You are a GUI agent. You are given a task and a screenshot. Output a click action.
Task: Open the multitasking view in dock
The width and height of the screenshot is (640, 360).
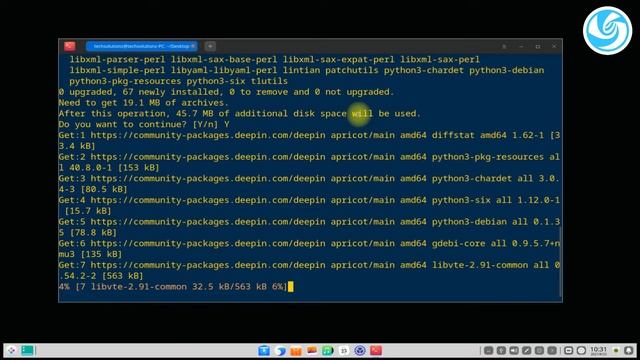[x=27, y=350]
